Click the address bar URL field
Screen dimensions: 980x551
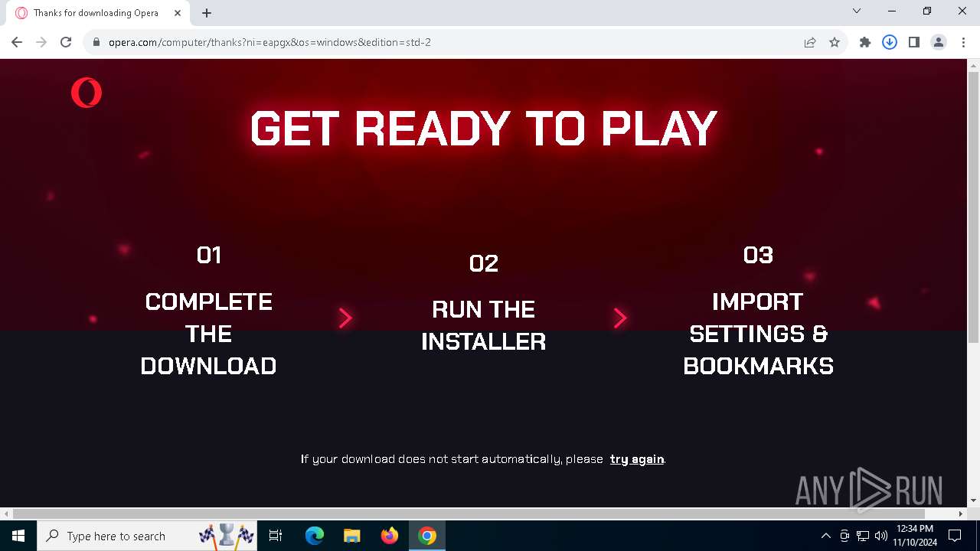[x=452, y=42]
